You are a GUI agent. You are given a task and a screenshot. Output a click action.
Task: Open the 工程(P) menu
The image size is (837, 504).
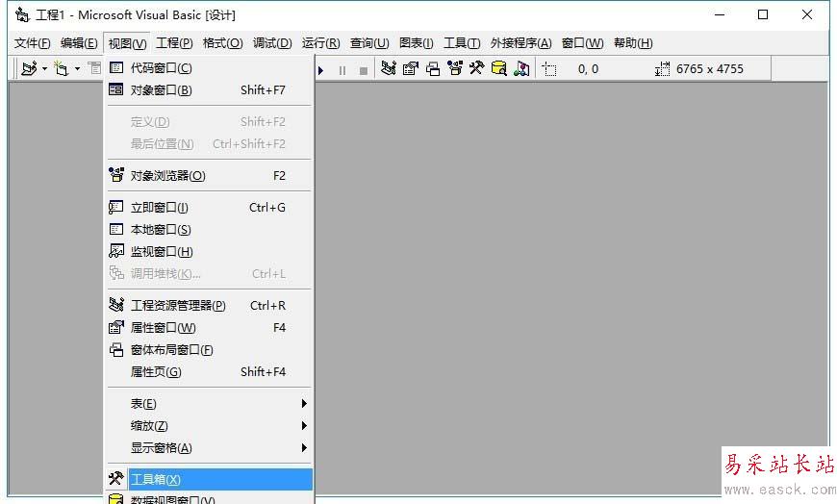(174, 43)
